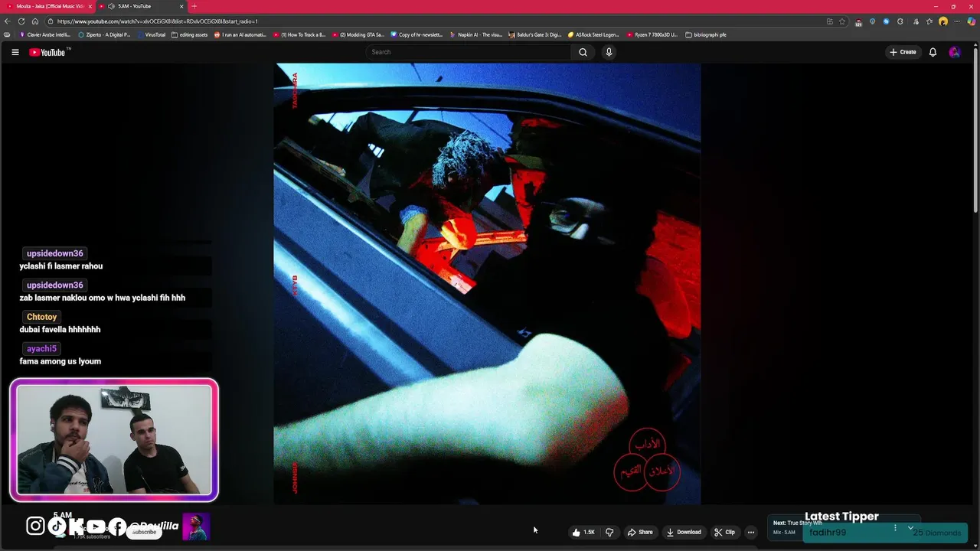Expand the Next playlist chevron
980x551 pixels.
[910, 527]
